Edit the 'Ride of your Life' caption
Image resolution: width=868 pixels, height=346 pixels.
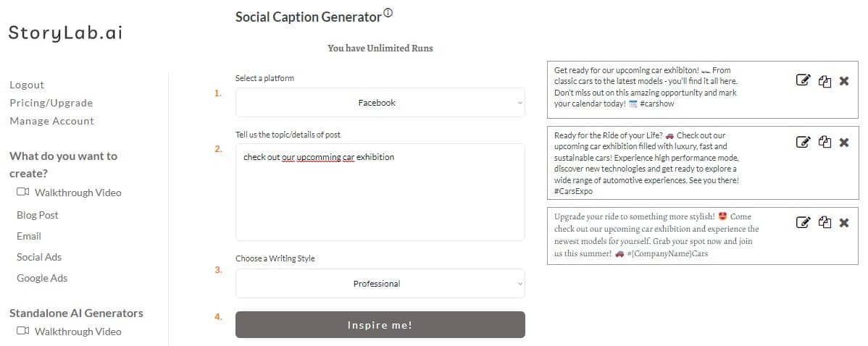click(x=803, y=142)
